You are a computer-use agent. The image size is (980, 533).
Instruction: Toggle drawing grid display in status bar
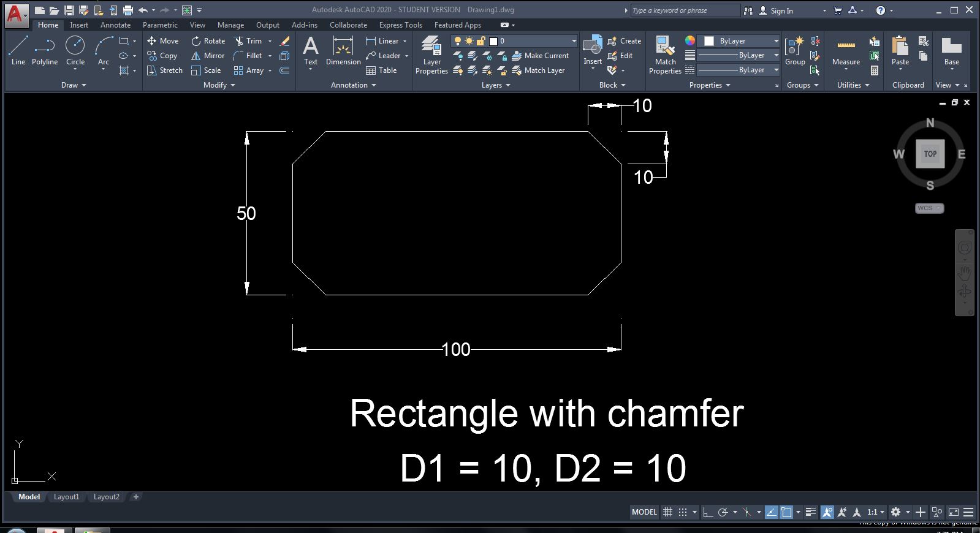pos(667,512)
